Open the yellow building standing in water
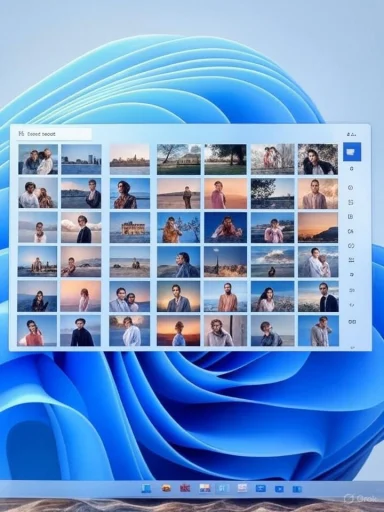384x512 pixels. click(130, 227)
